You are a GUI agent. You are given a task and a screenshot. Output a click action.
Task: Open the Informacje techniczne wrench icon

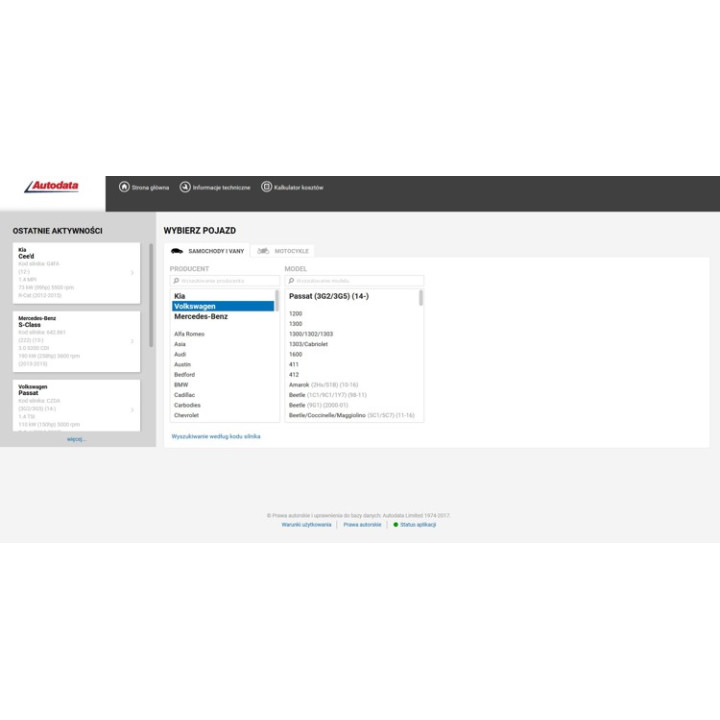click(x=185, y=187)
